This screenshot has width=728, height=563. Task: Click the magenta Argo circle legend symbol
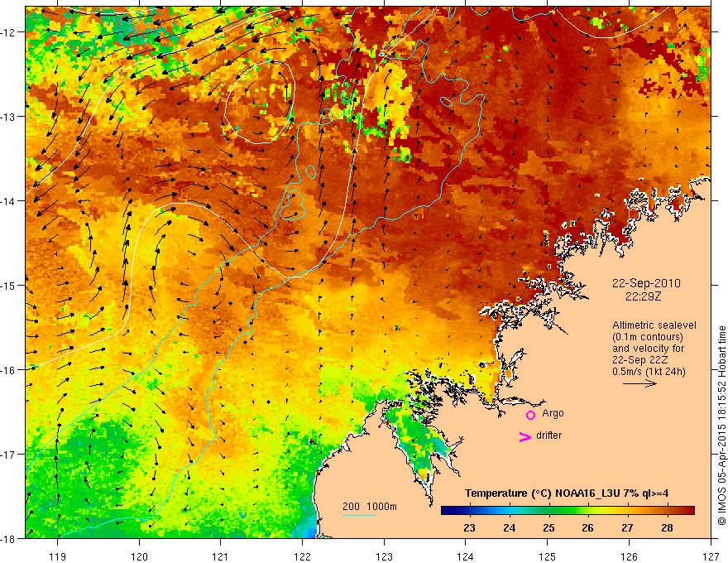(x=530, y=415)
